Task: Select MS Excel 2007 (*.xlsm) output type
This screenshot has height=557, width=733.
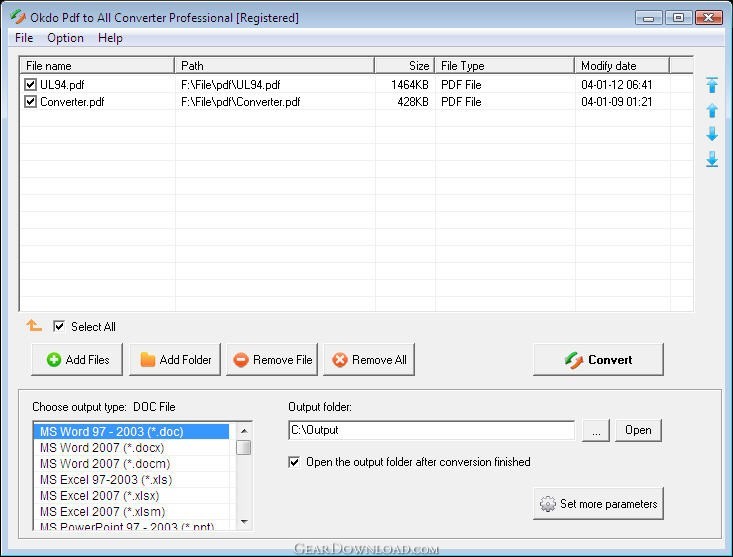Action: (x=131, y=512)
